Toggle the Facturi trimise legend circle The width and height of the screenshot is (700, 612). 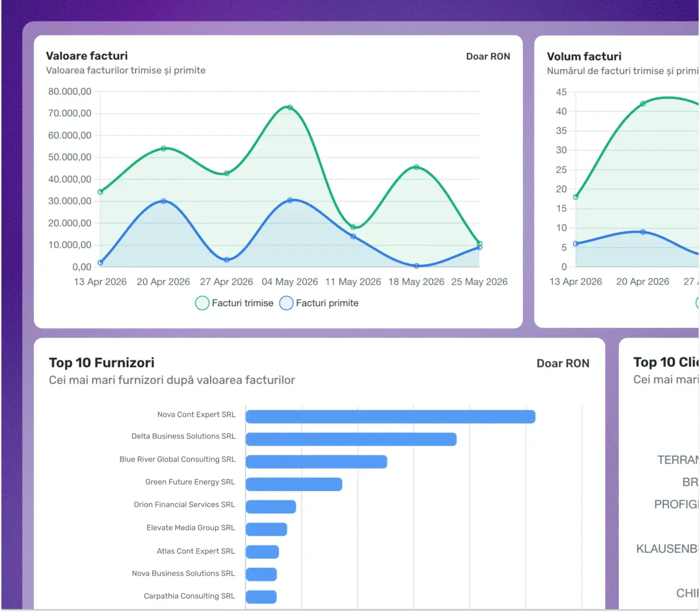tap(202, 303)
